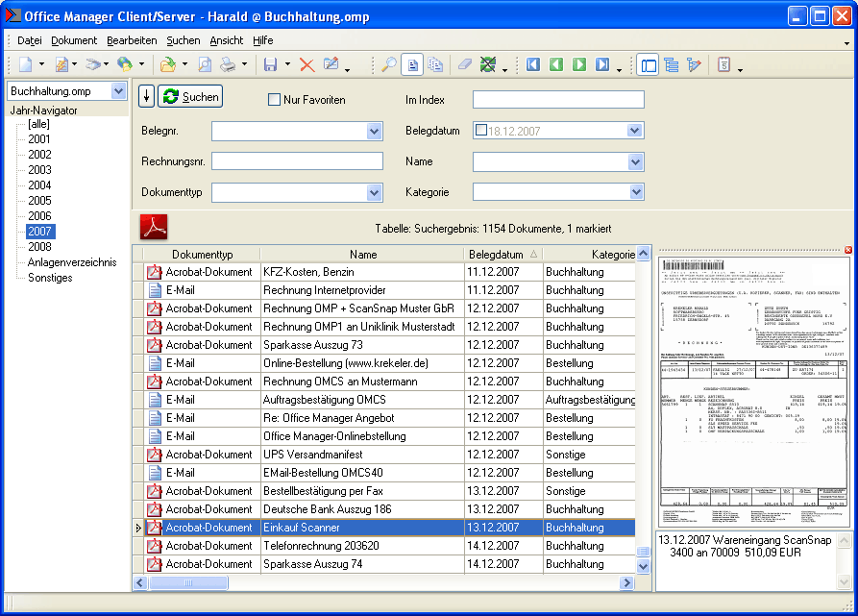Image resolution: width=858 pixels, height=616 pixels.
Task: Click the down-arrow button beside Suchen
Action: click(x=147, y=97)
